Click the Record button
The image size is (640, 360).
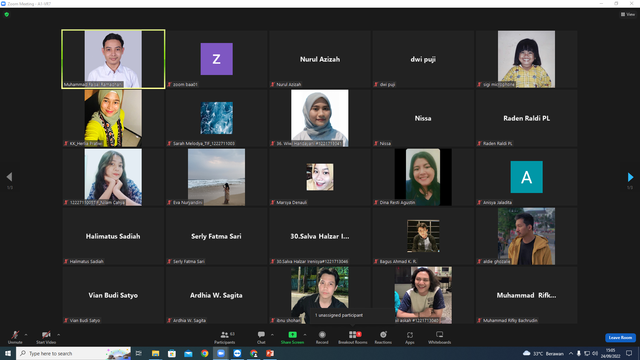(322, 337)
